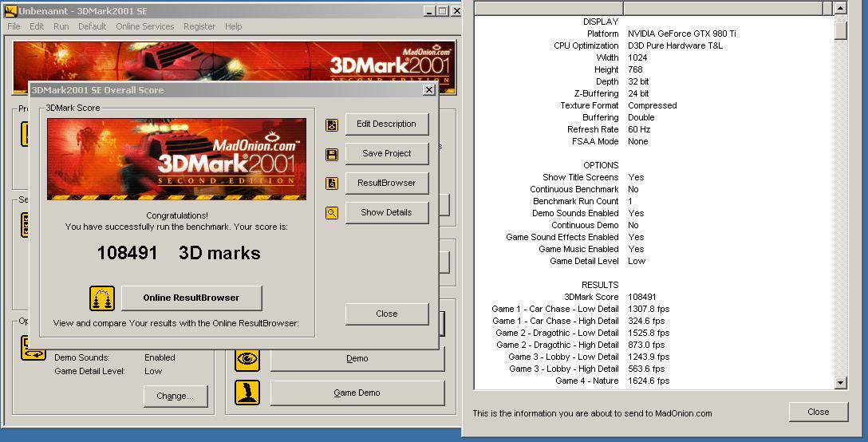This screenshot has height=442, width=868.
Task: Close the Overall Score dialog via Close button
Action: click(386, 314)
